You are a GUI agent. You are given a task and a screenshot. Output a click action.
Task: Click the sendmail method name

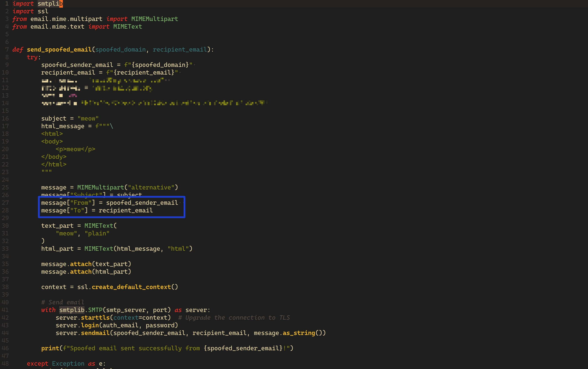pyautogui.click(x=95, y=333)
